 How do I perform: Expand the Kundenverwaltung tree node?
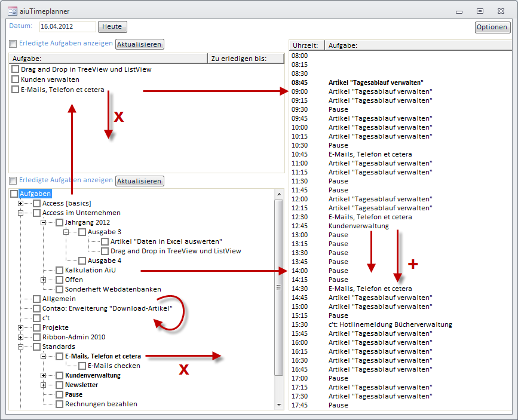tap(44, 375)
